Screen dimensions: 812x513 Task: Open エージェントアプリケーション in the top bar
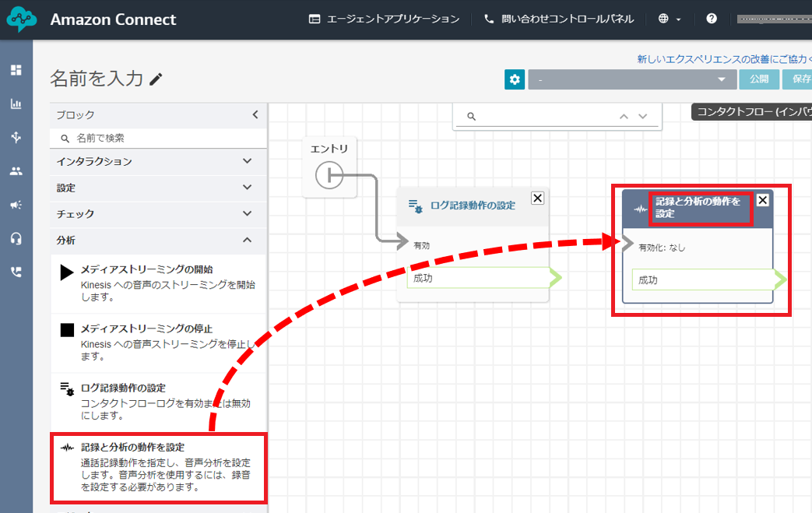385,19
